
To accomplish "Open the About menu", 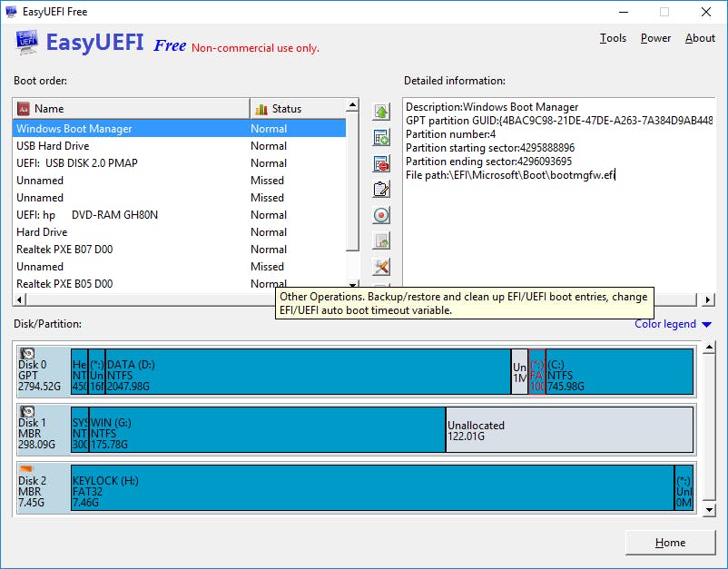I will coord(700,38).
